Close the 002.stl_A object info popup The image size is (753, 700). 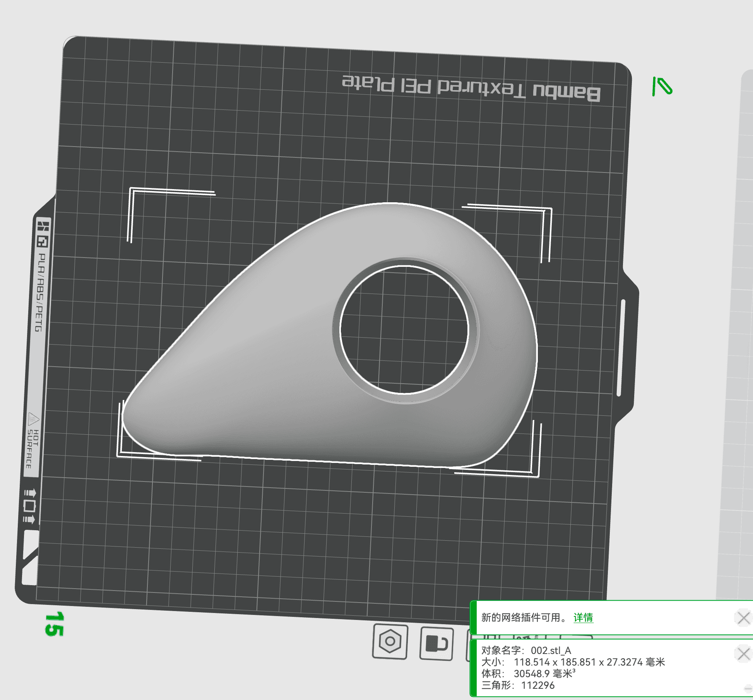pos(743,654)
